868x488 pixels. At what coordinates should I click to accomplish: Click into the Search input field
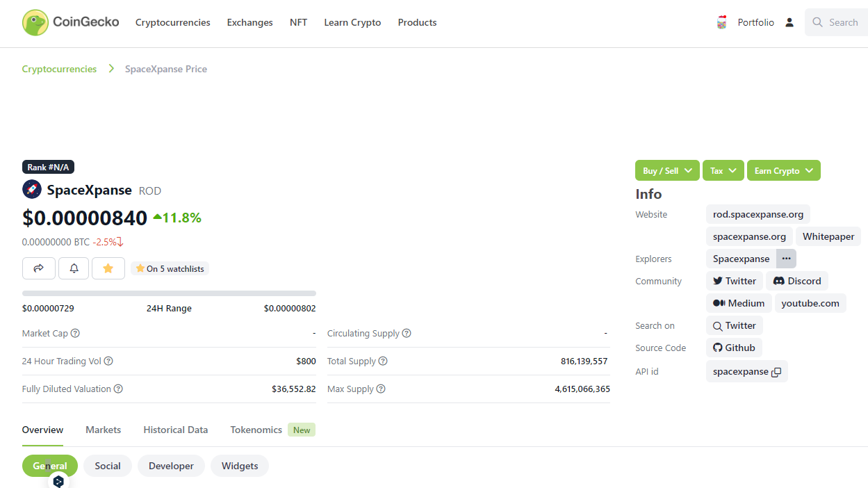[837, 22]
